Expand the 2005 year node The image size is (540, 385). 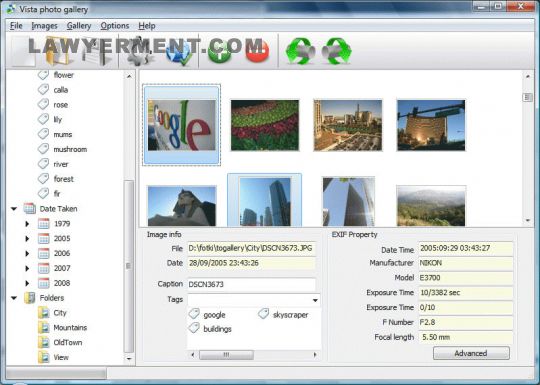pyautogui.click(x=27, y=239)
